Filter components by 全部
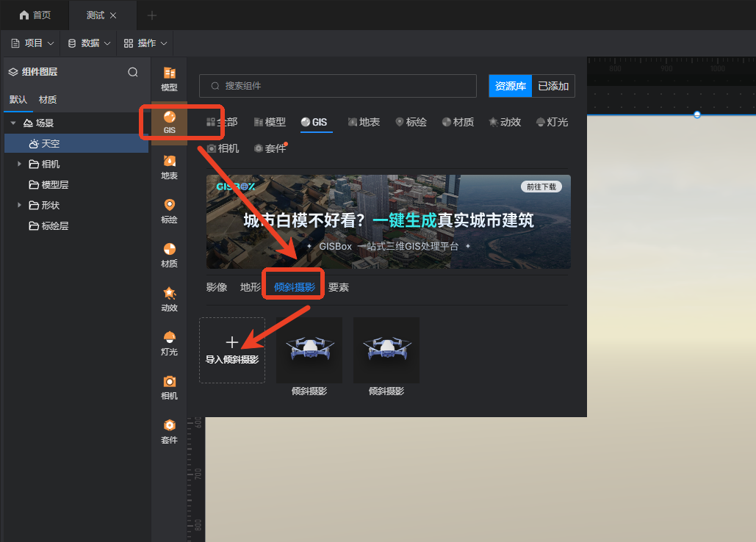Viewport: 756px width, 542px height. [222, 123]
